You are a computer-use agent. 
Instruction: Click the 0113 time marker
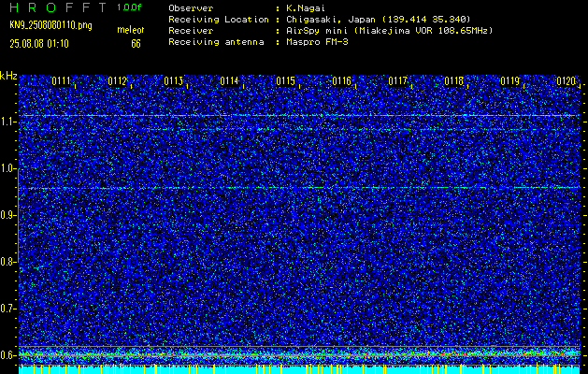coord(173,81)
